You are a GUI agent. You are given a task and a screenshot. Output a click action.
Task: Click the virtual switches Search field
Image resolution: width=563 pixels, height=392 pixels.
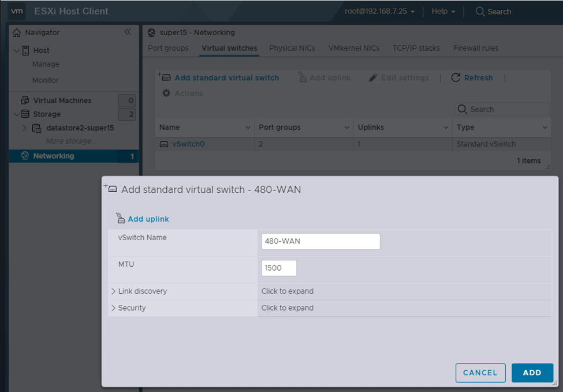502,109
